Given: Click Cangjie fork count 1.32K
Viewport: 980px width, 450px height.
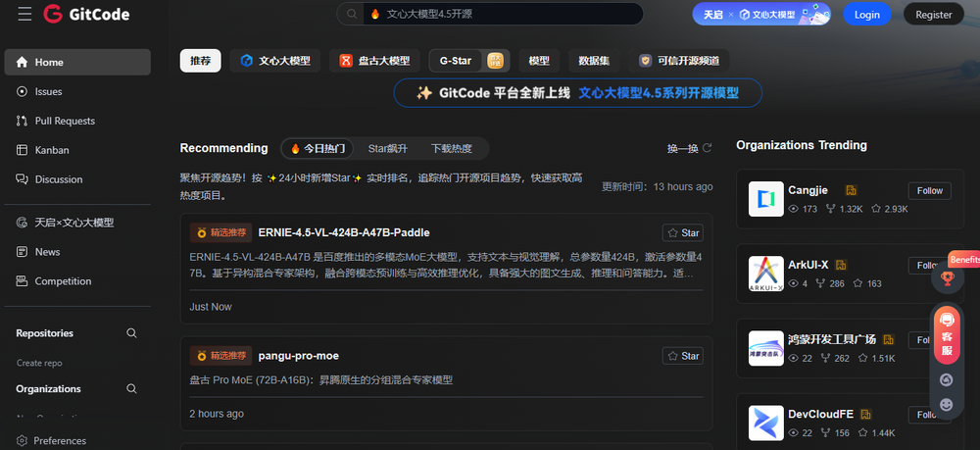Looking at the screenshot, I should click(x=844, y=209).
